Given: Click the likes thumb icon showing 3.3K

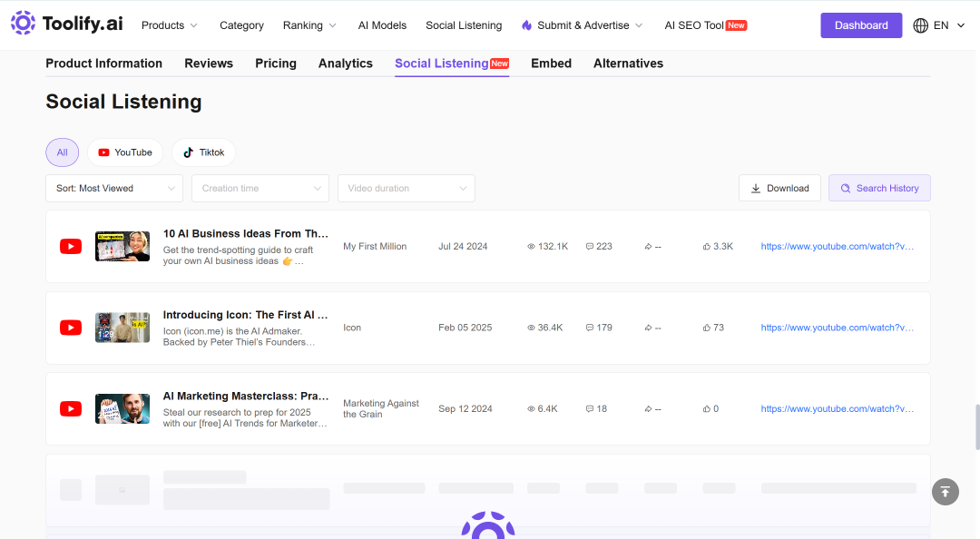Looking at the screenshot, I should pos(707,247).
